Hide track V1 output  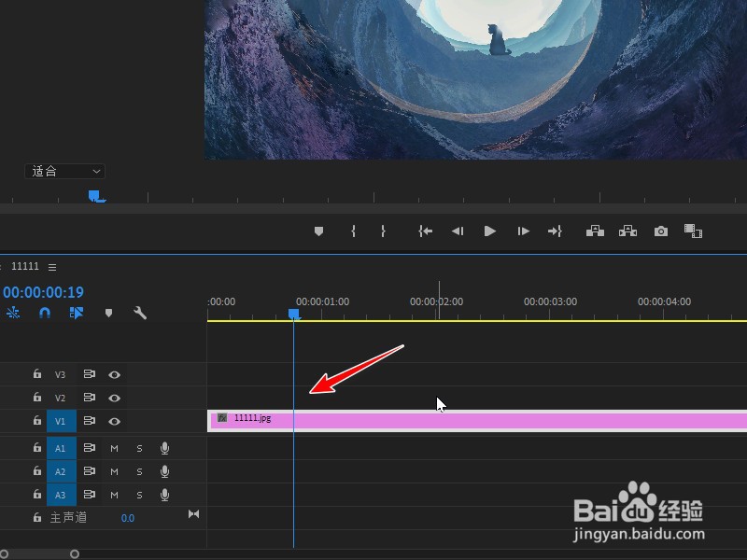[x=114, y=422]
